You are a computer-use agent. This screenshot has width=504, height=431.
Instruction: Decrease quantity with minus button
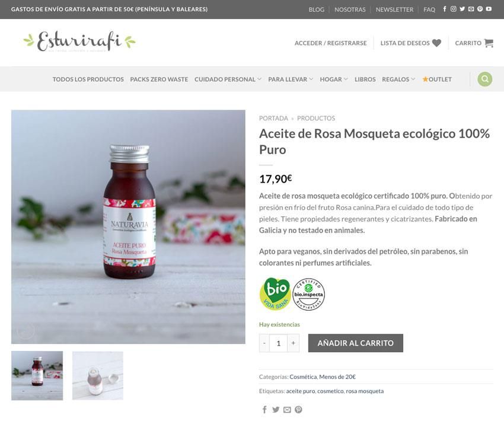click(264, 343)
